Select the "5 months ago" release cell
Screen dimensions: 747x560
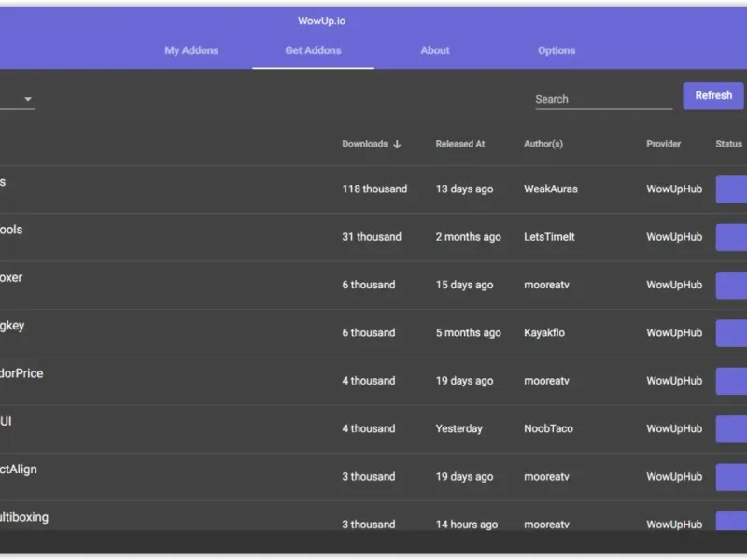tap(469, 333)
